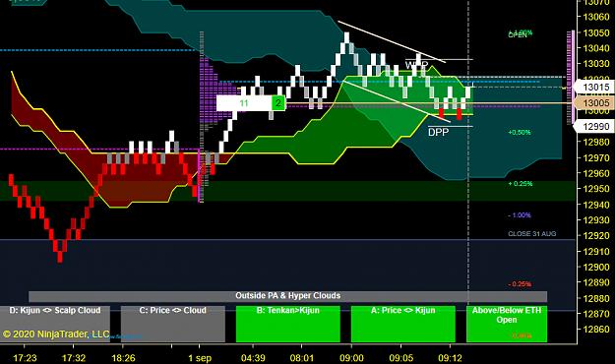Click the '- 1.00%' level label

tap(520, 215)
